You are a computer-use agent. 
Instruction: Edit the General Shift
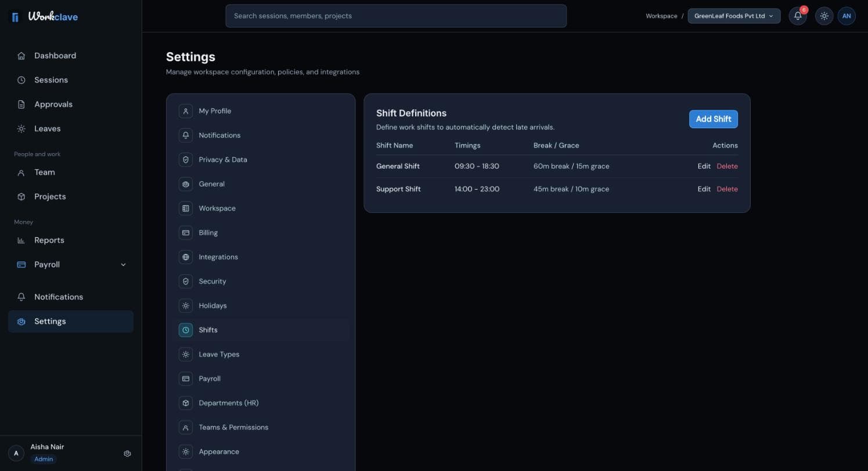[x=704, y=166]
